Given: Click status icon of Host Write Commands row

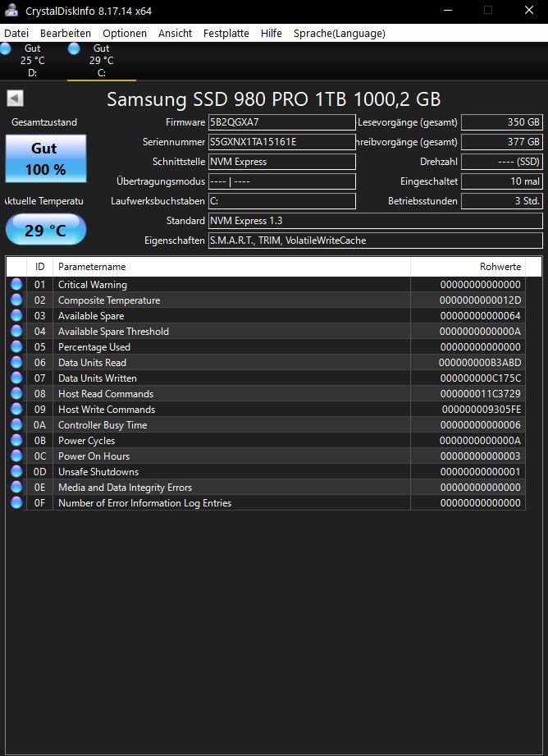Looking at the screenshot, I should coord(16,410).
